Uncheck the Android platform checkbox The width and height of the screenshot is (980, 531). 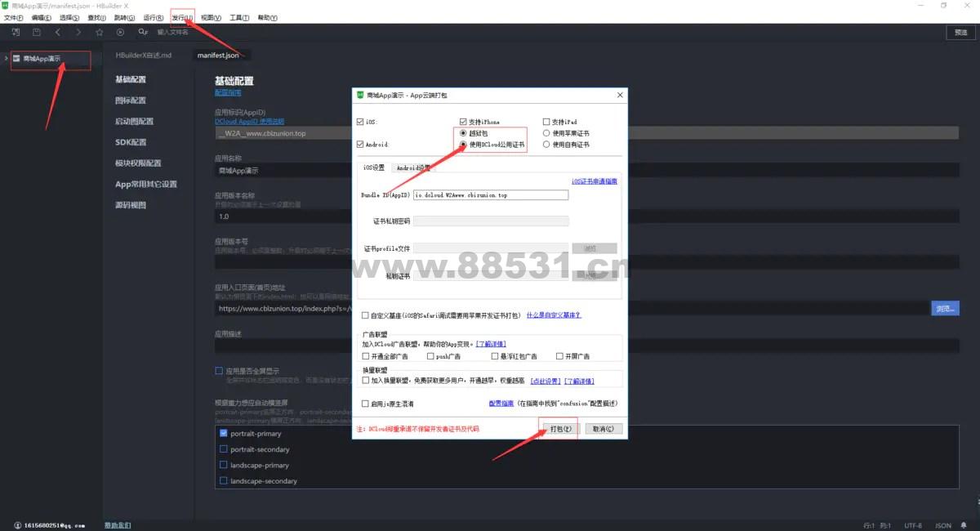(361, 144)
